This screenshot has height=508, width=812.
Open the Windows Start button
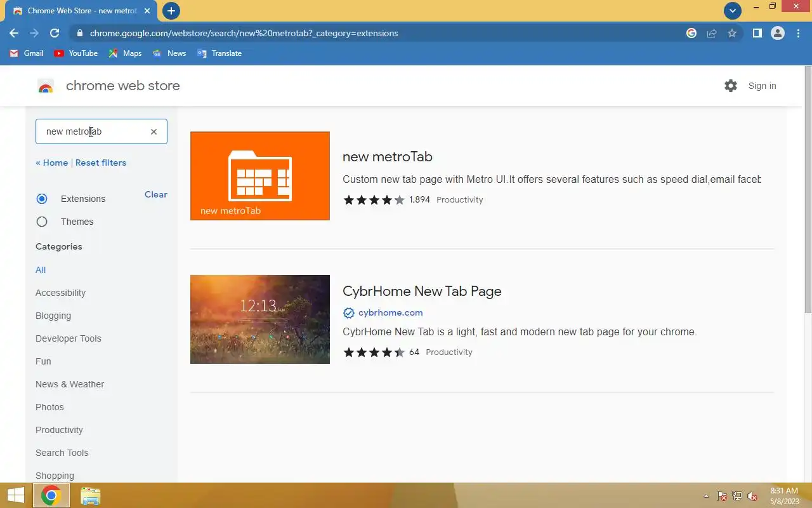[x=15, y=496]
